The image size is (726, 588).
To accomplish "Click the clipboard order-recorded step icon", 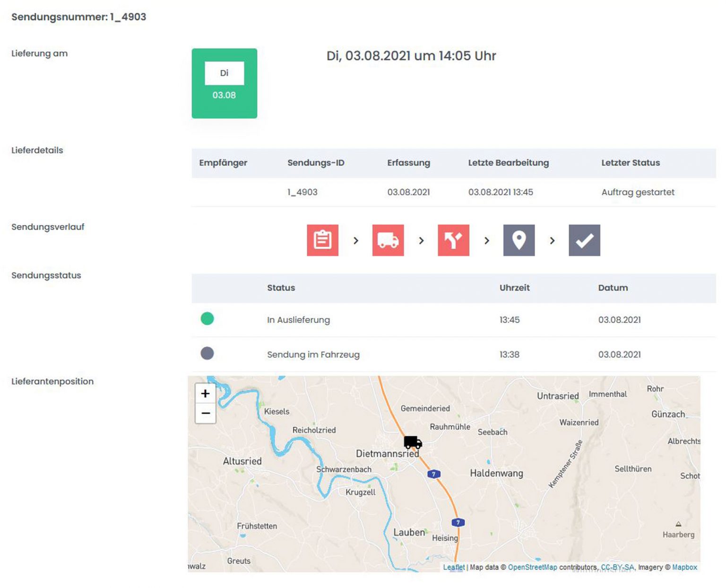I will 322,240.
